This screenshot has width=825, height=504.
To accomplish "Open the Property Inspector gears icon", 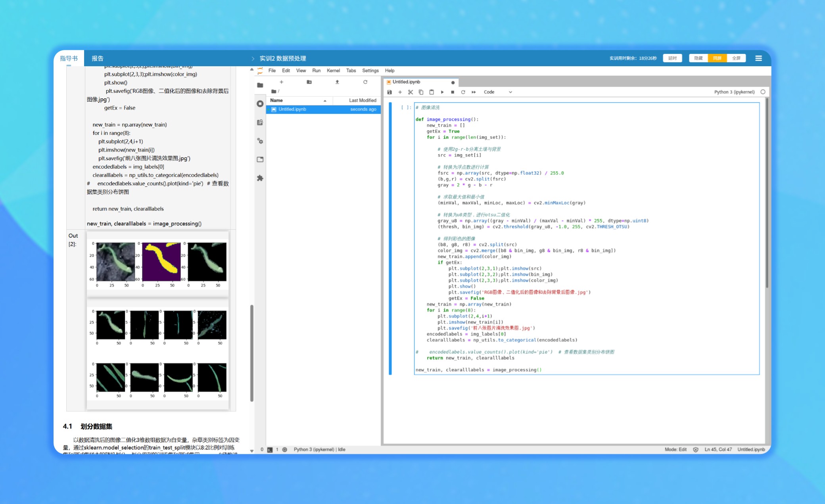I will 260,141.
